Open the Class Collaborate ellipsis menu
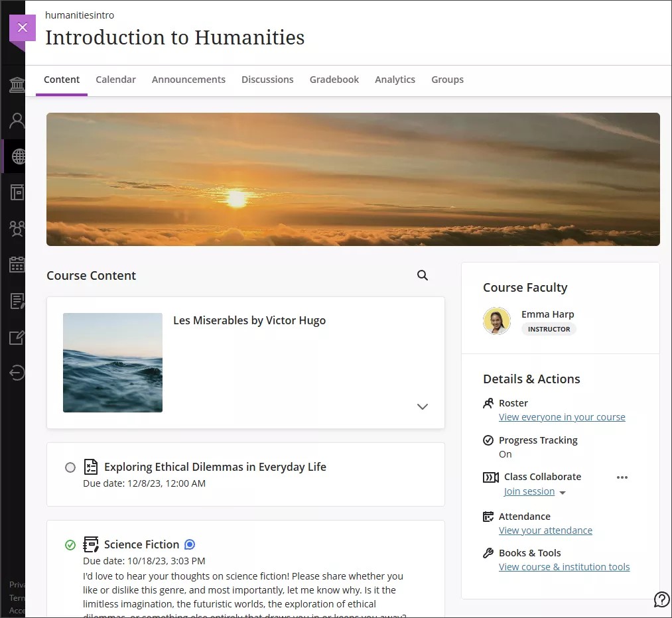 coord(622,477)
